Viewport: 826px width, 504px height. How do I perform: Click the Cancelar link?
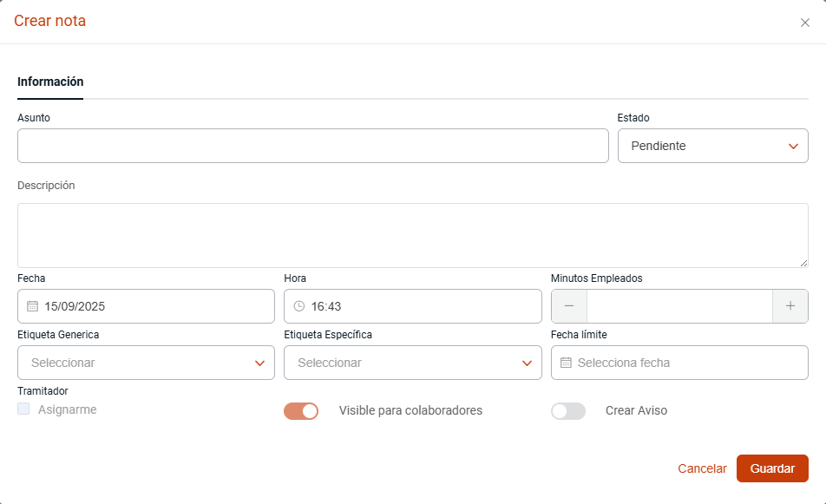pos(702,468)
